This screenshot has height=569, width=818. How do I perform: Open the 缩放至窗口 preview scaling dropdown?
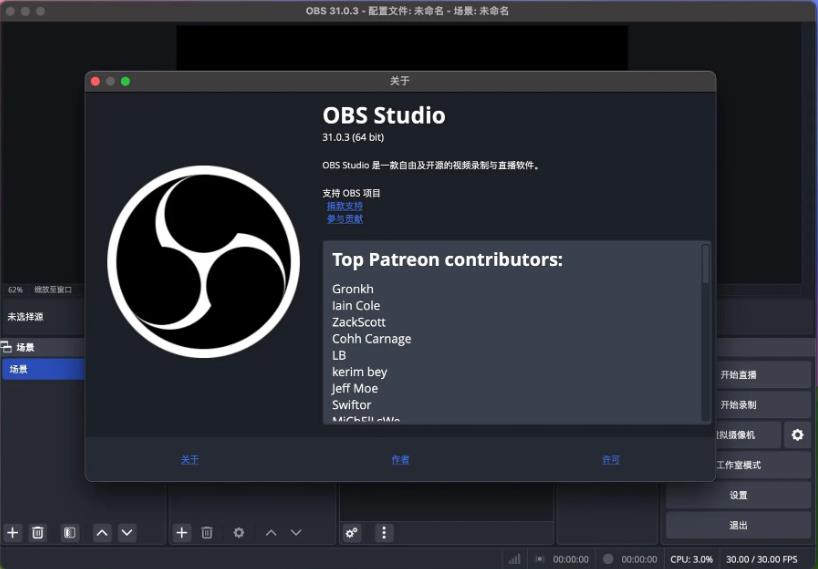[53, 289]
